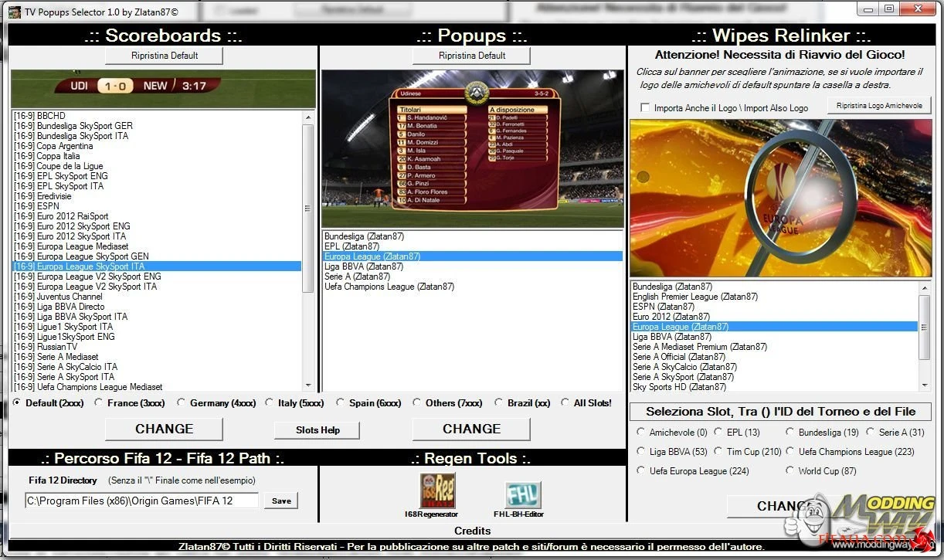This screenshot has width=944, height=560.
Task: Select [16-9] Serie A SkyCalcio ITA
Action: coord(158,367)
